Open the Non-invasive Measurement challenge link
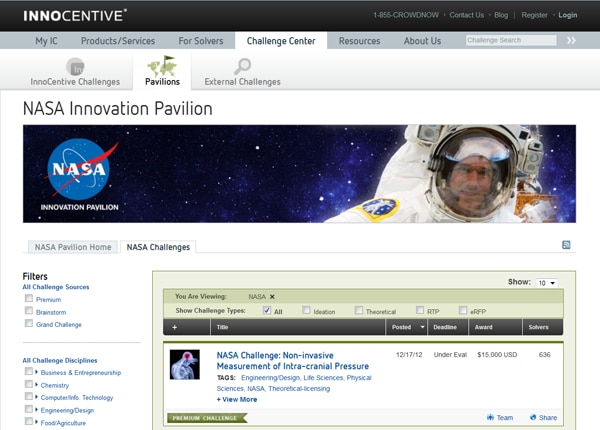 (x=293, y=360)
